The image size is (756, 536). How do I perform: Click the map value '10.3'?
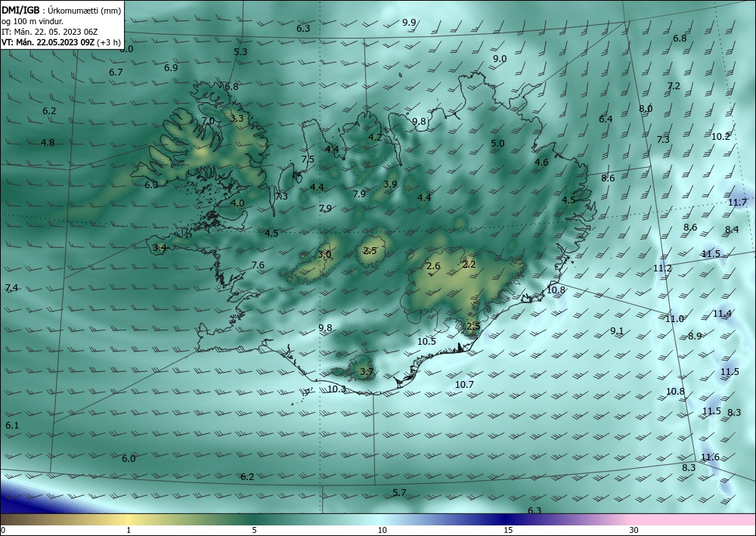point(336,389)
